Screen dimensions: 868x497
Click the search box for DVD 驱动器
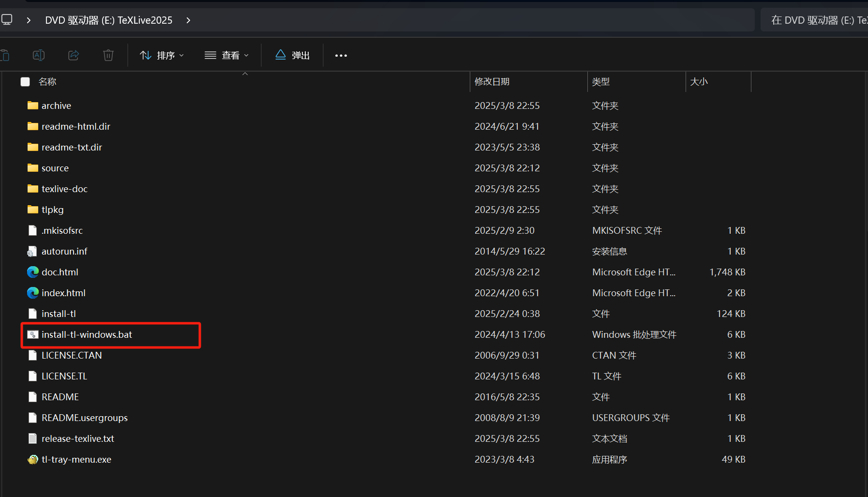(x=814, y=20)
